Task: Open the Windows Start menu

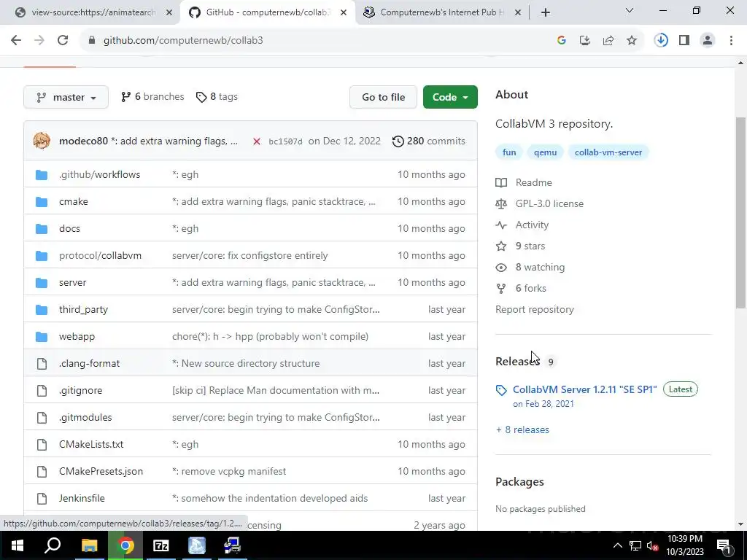Action: coord(18,545)
